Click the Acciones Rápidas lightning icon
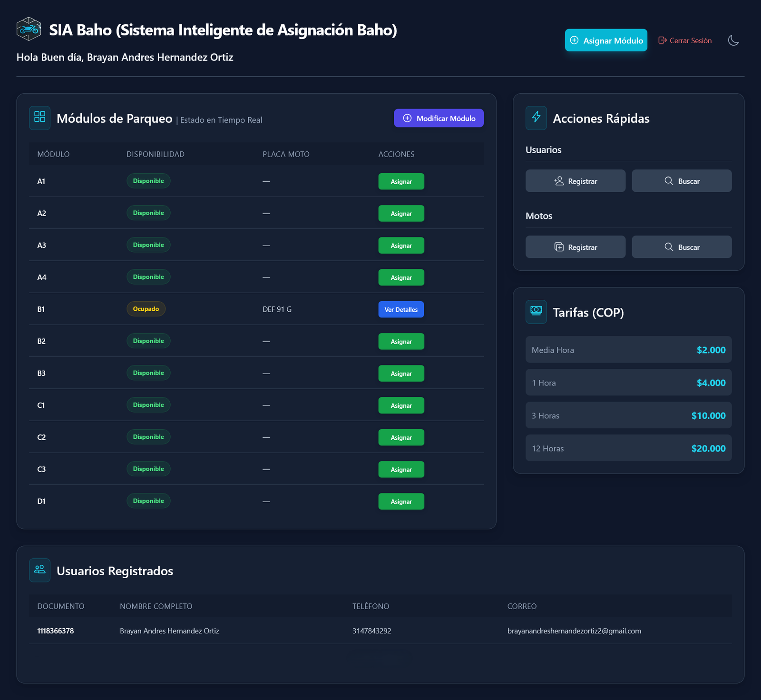Viewport: 761px width, 700px height. pyautogui.click(x=536, y=118)
